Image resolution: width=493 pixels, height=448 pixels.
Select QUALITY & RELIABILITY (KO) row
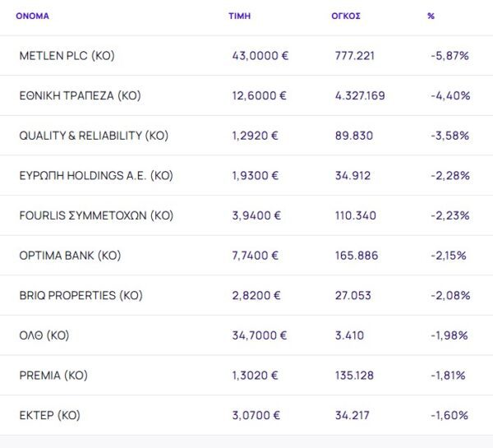coord(93,136)
